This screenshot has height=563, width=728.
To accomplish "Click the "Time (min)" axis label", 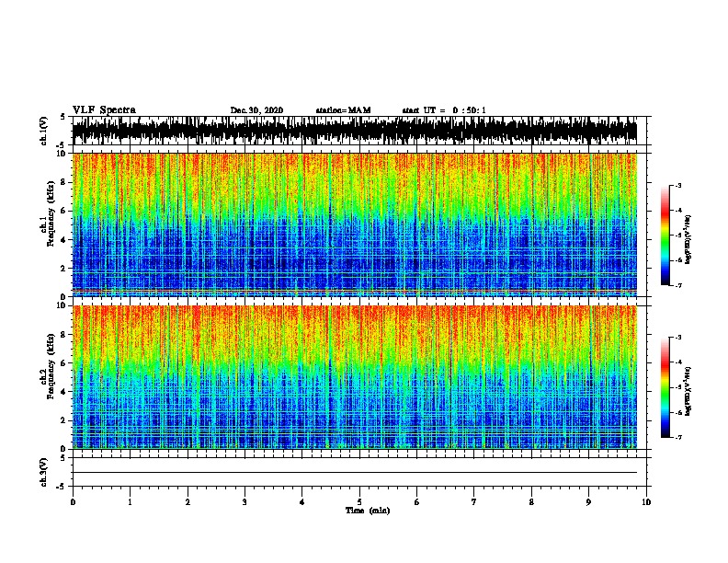I will 368,511.
